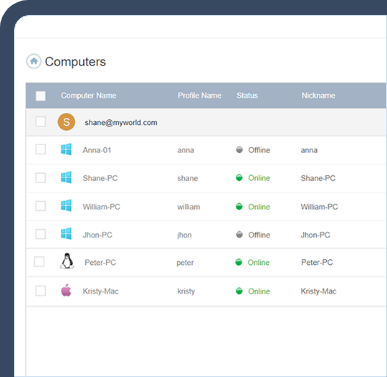Viewport: 387px width, 377px height.
Task: Open the Kristy-Mac computer name
Action: (100, 291)
